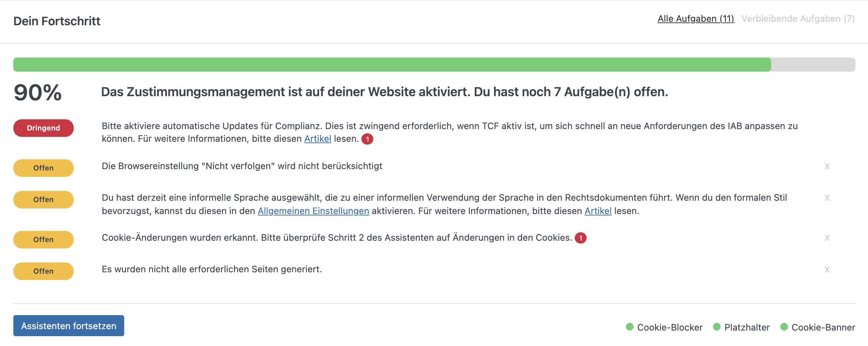Click the Cookie-Banner status label
Screen dimensions: 868x346
click(823, 327)
